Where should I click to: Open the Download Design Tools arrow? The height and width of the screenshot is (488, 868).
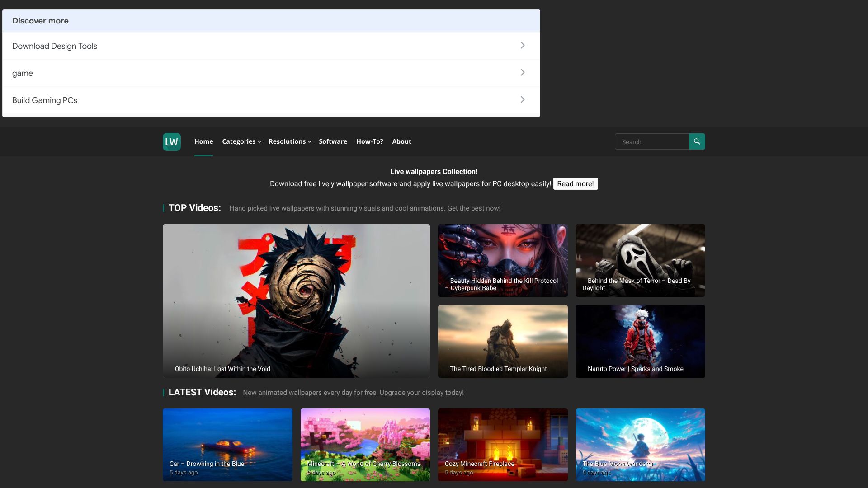click(523, 46)
